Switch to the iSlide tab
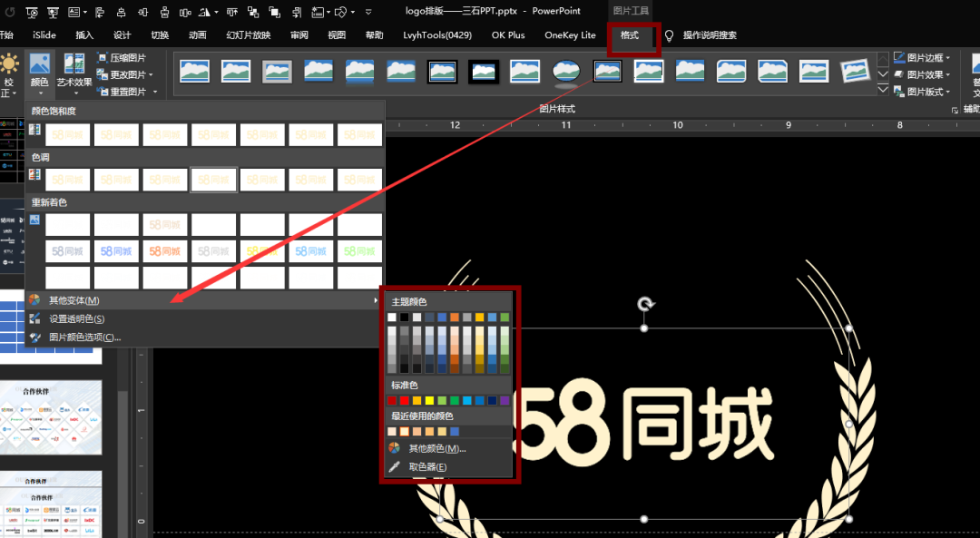The width and height of the screenshot is (980, 538). tap(44, 35)
